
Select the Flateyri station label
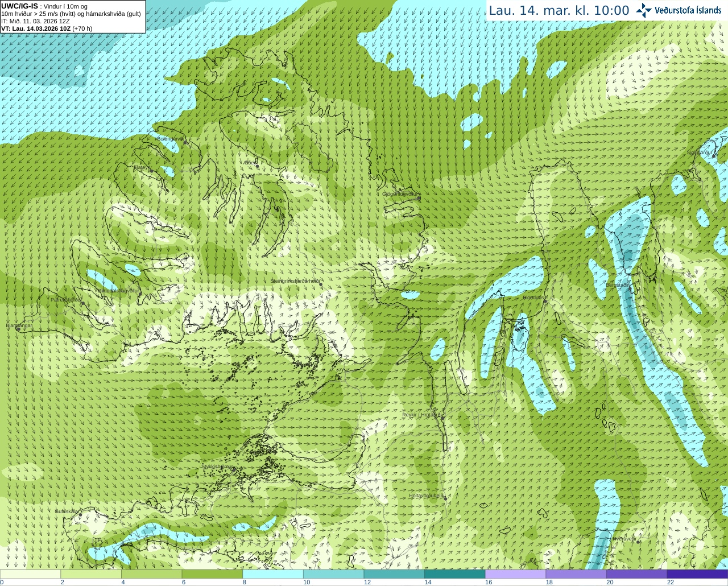tap(142, 167)
